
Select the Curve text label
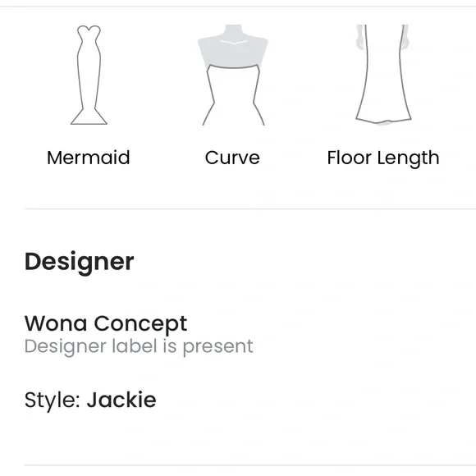(232, 158)
